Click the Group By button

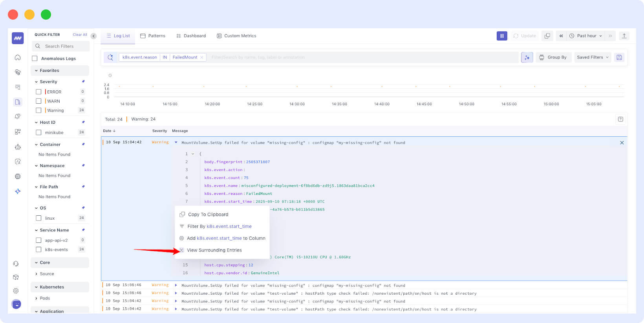tap(553, 57)
